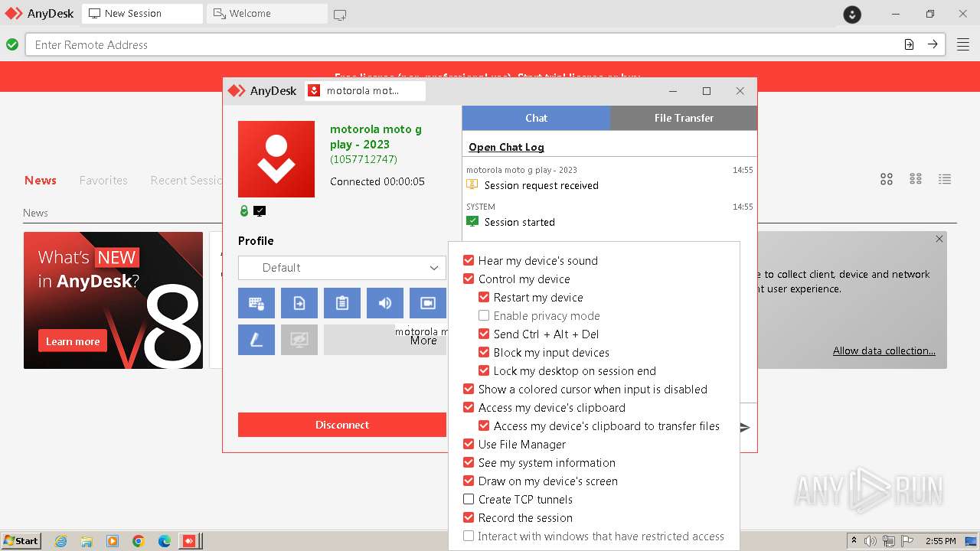Switch to small tiles grid view
Screen dimensions: 980x551
916,179
